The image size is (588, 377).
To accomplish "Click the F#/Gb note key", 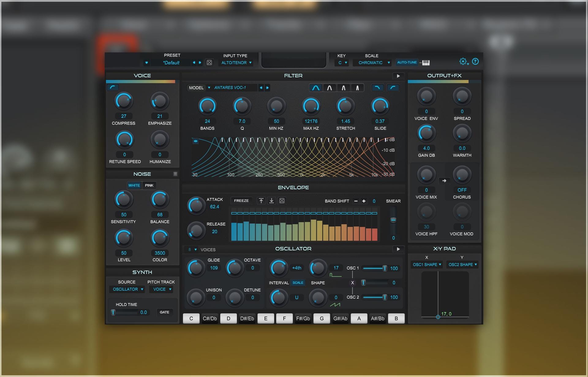I will click(303, 318).
